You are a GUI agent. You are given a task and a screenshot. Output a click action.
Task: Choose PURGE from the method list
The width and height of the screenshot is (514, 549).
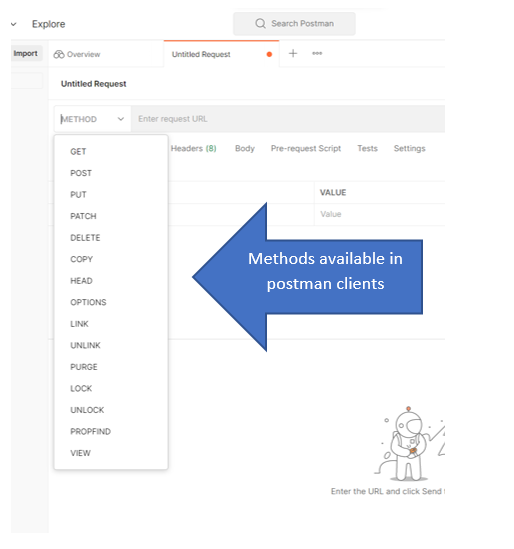[111, 367]
